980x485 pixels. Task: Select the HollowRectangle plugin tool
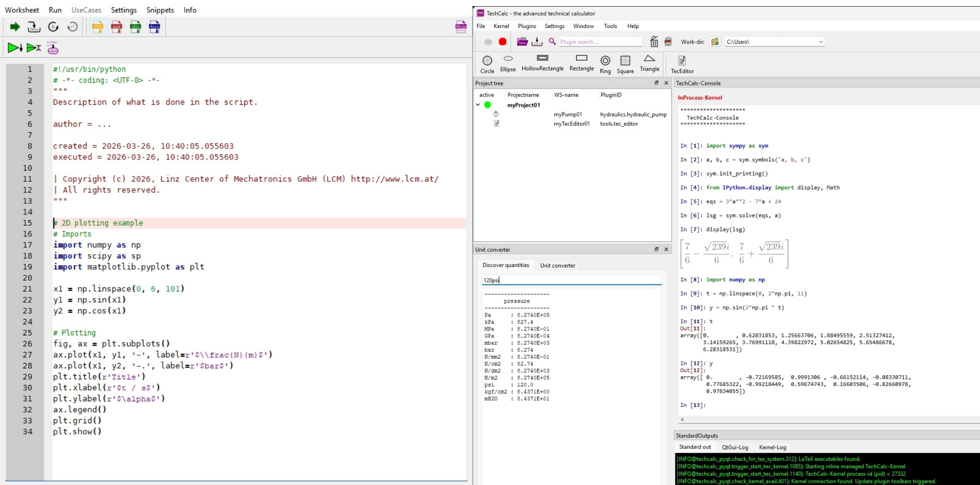(x=543, y=63)
